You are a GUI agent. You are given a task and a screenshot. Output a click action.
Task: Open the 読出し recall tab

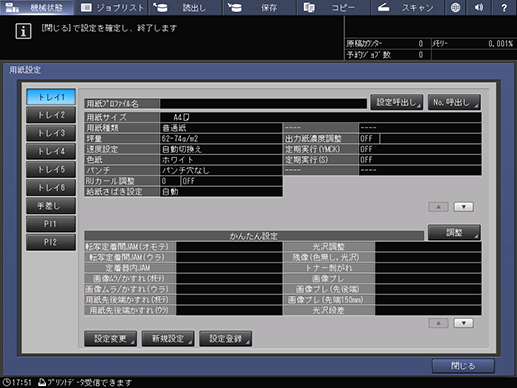(185, 7)
